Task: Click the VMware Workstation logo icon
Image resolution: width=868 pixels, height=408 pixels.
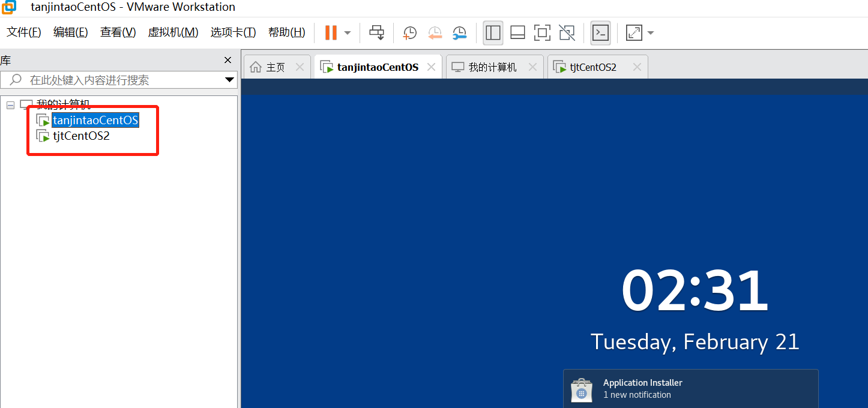Action: coord(8,7)
